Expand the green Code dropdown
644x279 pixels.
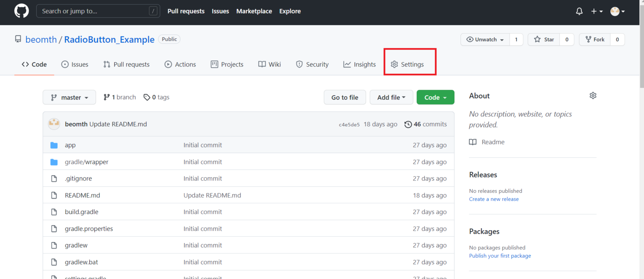point(435,97)
